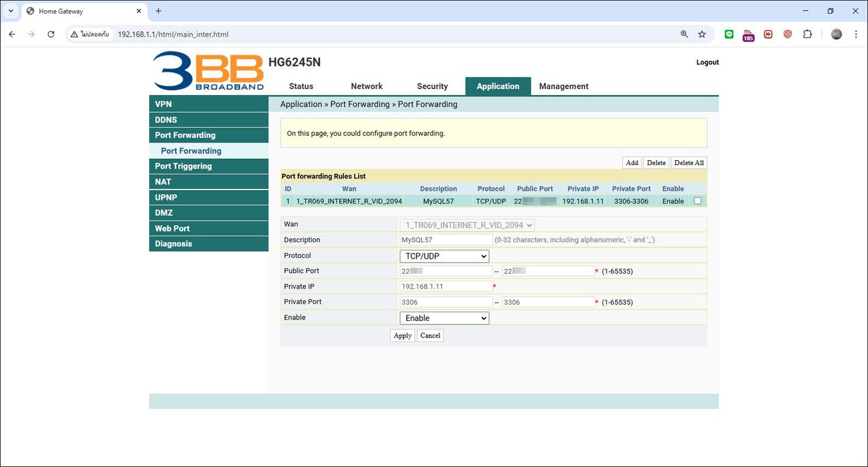Select the 1_TR069_INTERNET_R_VID_2094 table cell
The width and height of the screenshot is (868, 467).
pos(349,201)
